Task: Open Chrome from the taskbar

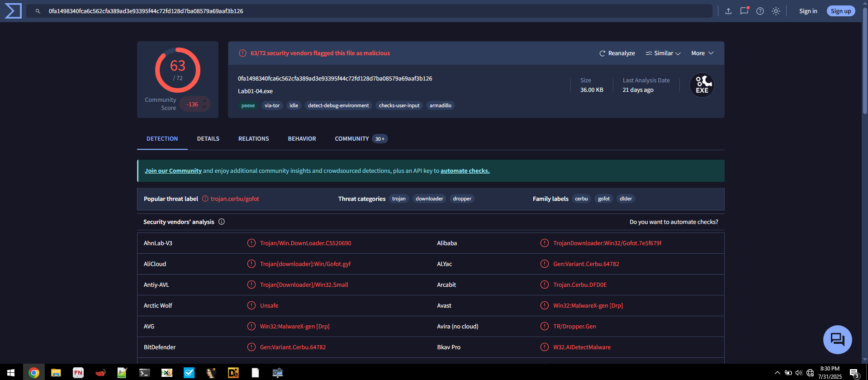Action: [34, 373]
